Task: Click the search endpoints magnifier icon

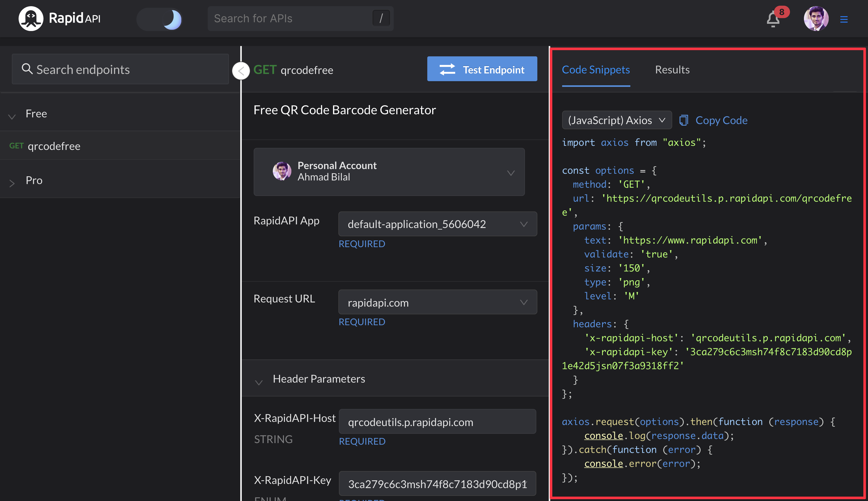Action: point(27,69)
